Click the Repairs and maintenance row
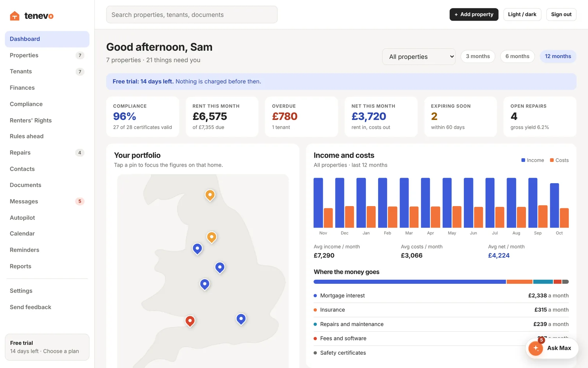588x368 pixels. coord(441,324)
